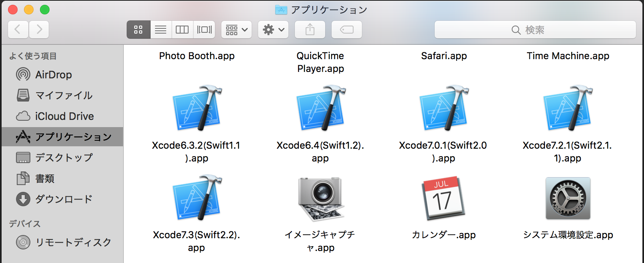
Task: Click the Calendar JUL 17 icon
Action: [443, 198]
